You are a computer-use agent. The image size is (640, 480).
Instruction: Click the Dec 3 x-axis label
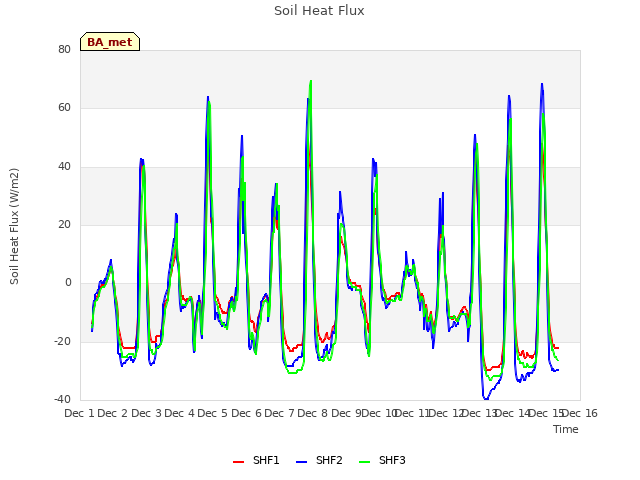(x=147, y=413)
